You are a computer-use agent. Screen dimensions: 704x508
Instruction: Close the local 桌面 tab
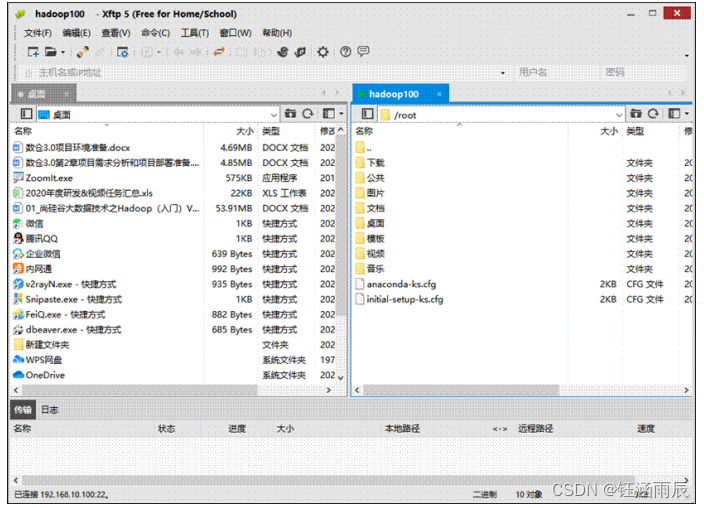point(66,94)
